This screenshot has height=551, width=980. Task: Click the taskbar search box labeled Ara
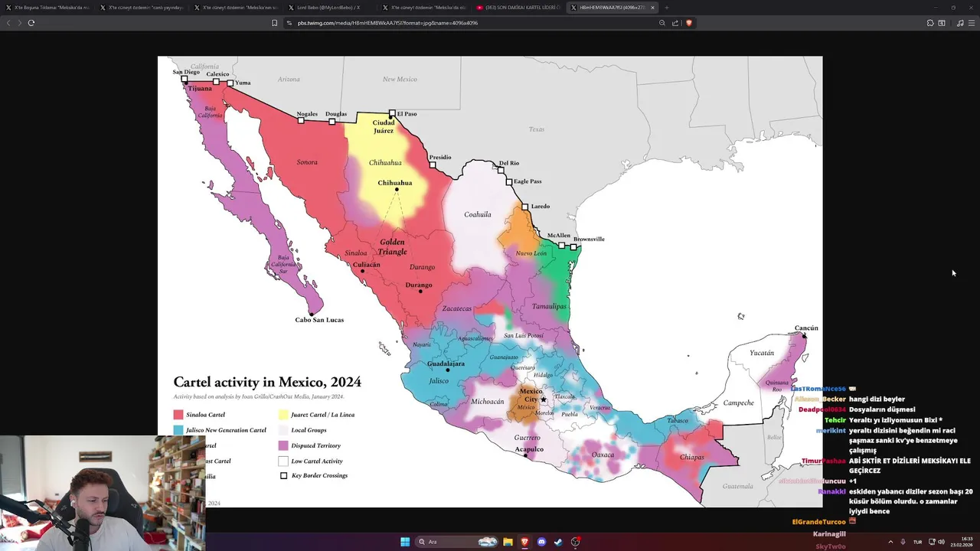tap(458, 542)
